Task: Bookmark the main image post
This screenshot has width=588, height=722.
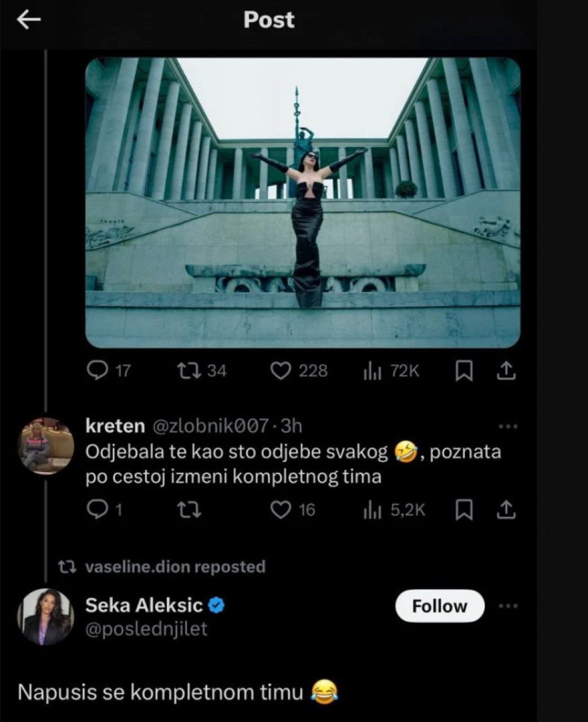Action: point(463,371)
